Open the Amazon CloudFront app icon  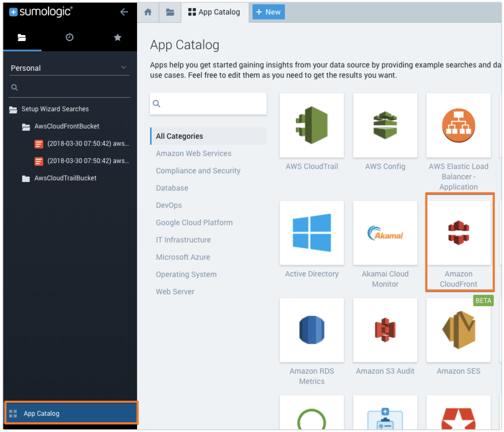(459, 232)
